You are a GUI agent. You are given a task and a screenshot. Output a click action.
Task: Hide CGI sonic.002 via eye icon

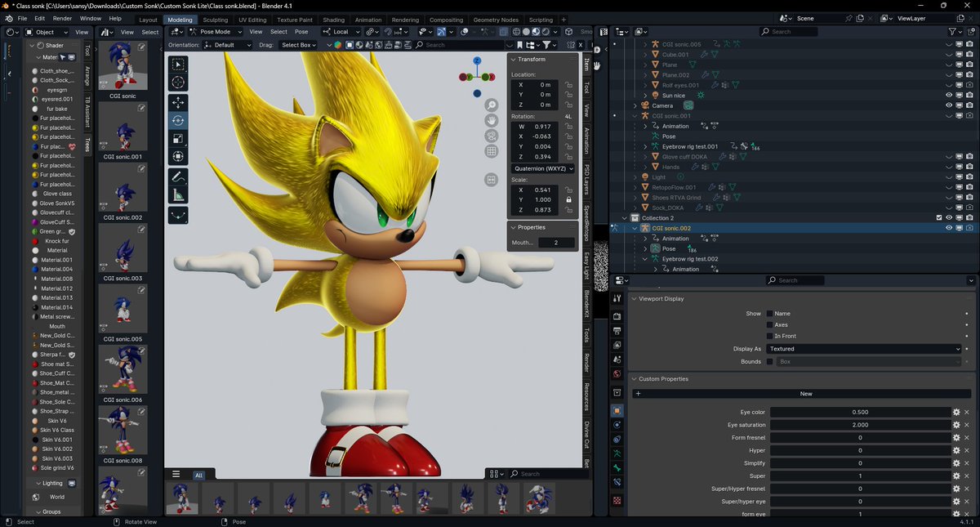click(x=949, y=228)
